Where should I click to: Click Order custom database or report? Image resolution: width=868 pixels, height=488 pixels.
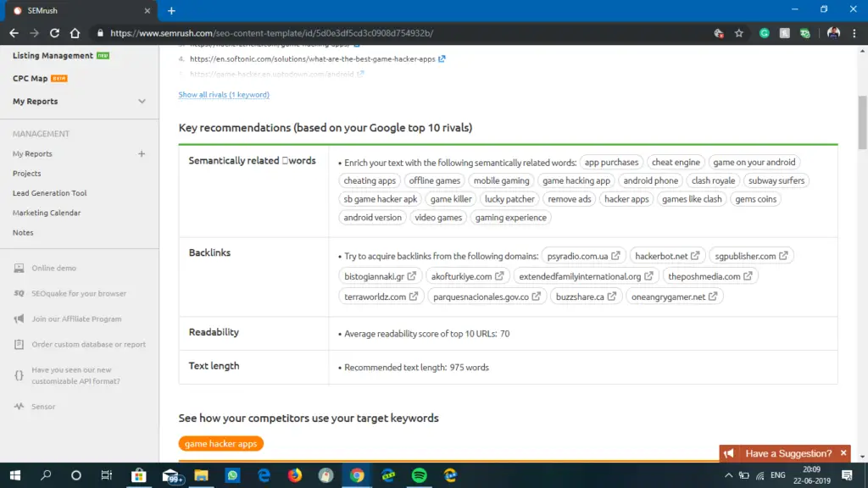88,344
